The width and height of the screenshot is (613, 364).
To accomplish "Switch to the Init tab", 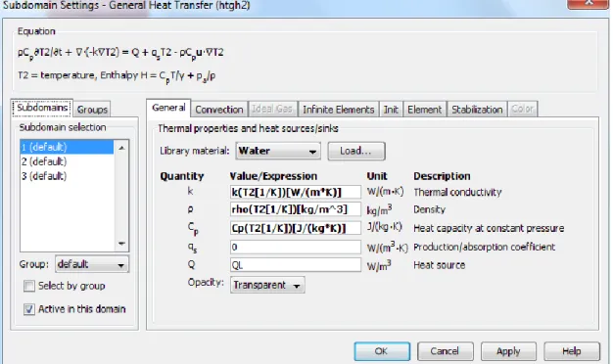I will click(x=391, y=110).
